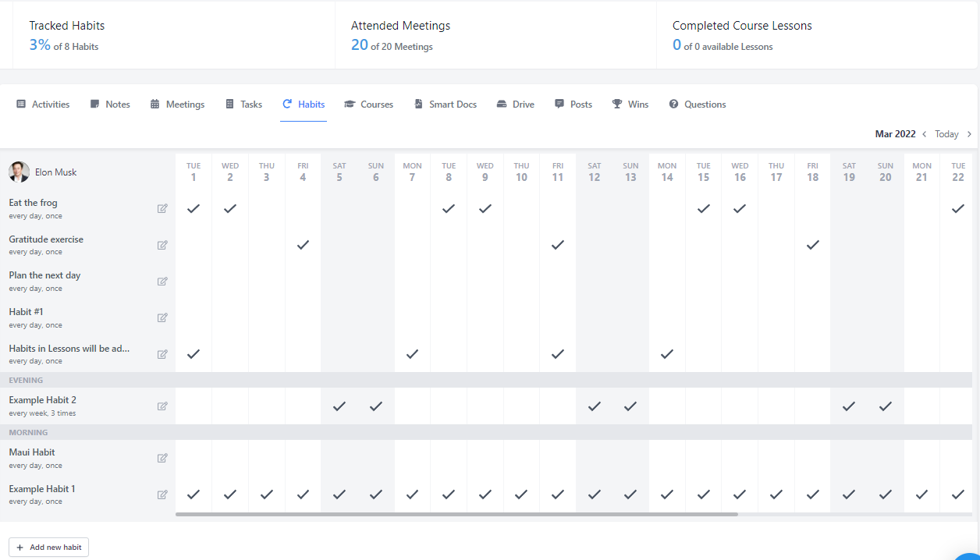The height and width of the screenshot is (560, 980).
Task: Jump to current date using Today
Action: 946,133
